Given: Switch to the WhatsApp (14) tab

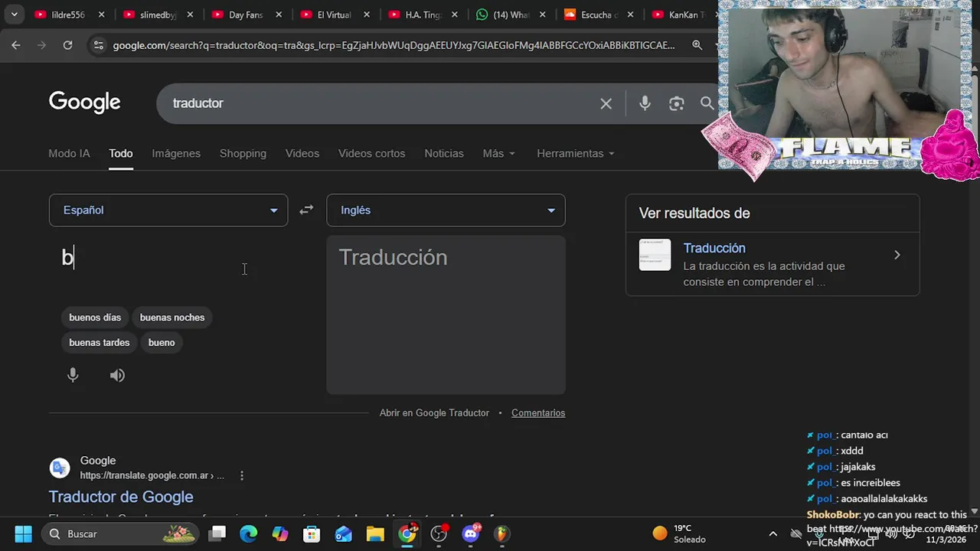Looking at the screenshot, I should [x=511, y=15].
